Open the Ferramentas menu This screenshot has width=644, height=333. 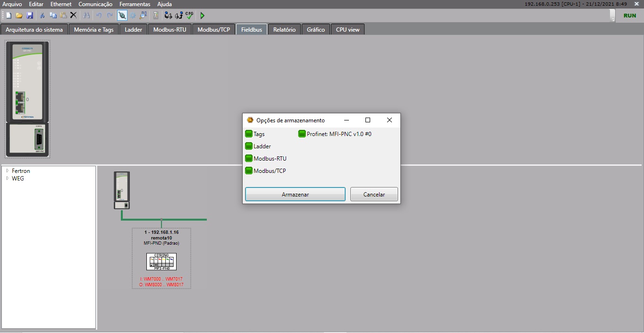click(135, 4)
